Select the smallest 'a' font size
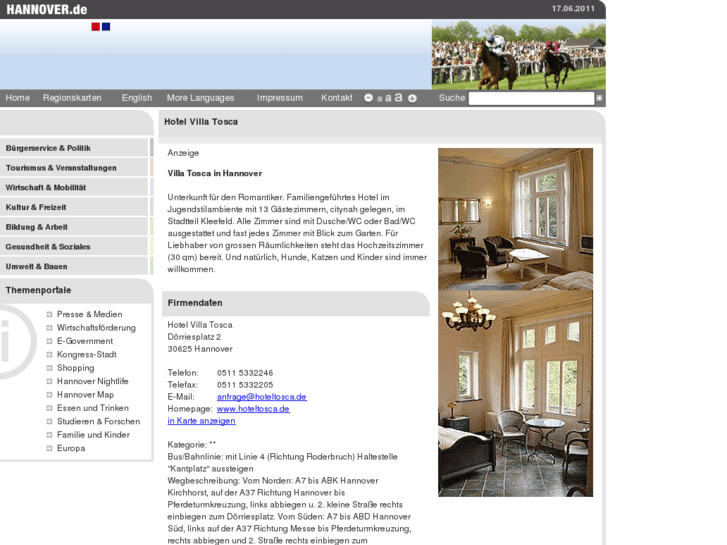This screenshot has width=727, height=545. coord(379,99)
